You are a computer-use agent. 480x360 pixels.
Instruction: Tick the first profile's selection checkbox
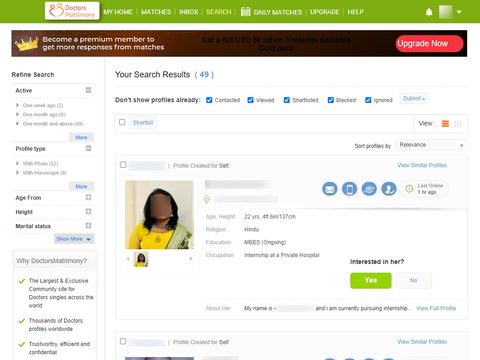123,165
